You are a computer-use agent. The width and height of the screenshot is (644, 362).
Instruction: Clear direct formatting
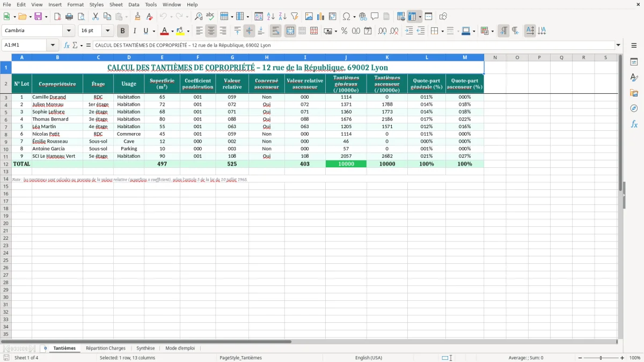click(x=149, y=17)
